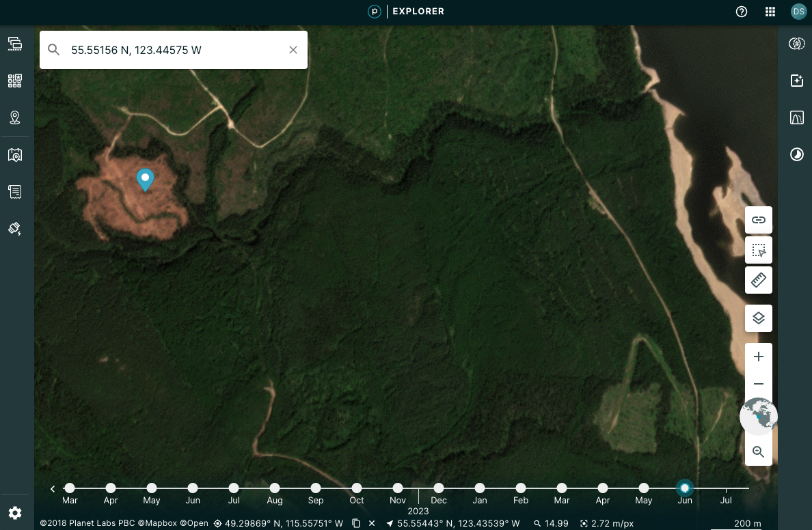Zoom in with the plus button

(x=759, y=357)
